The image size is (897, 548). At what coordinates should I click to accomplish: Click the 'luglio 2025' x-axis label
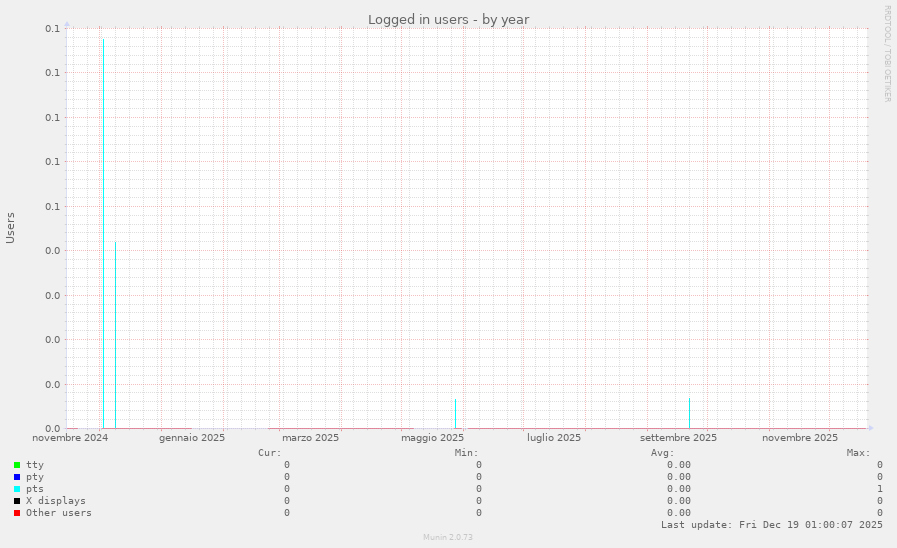pyautogui.click(x=554, y=438)
